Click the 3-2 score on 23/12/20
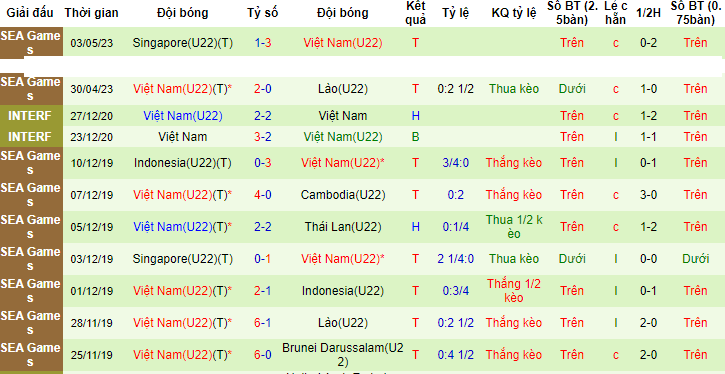 point(262,137)
